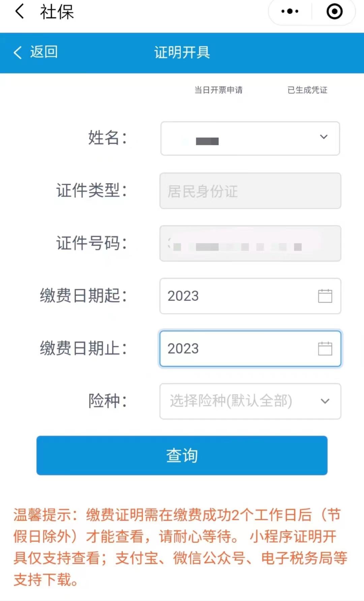Open the calendar picker for 缴费日期止

click(x=325, y=349)
